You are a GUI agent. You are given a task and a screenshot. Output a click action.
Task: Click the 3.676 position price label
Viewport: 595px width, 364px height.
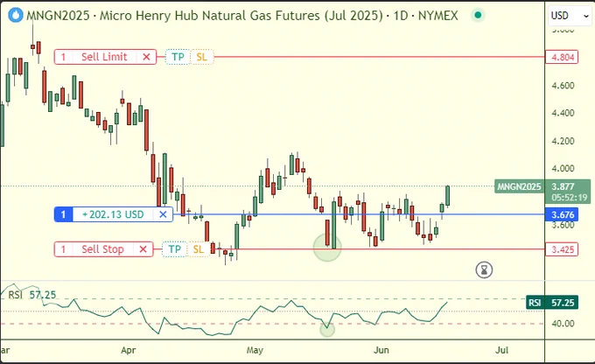(x=563, y=214)
